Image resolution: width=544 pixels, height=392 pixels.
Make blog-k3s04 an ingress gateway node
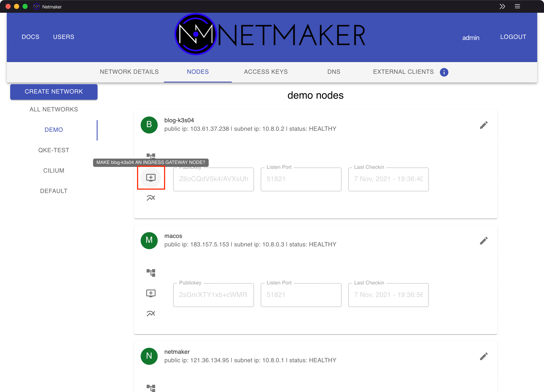151,178
